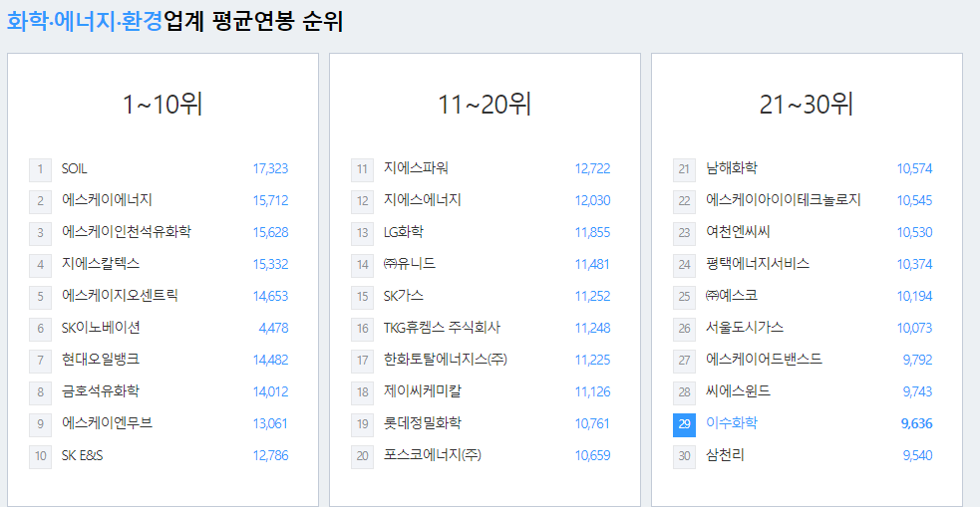The image size is (980, 507).
Task: Click 서울도시가스 company name
Action: (x=745, y=328)
